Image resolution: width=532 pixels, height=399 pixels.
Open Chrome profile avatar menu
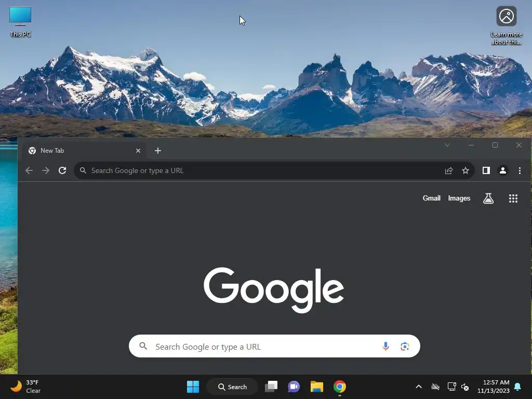pyautogui.click(x=503, y=170)
